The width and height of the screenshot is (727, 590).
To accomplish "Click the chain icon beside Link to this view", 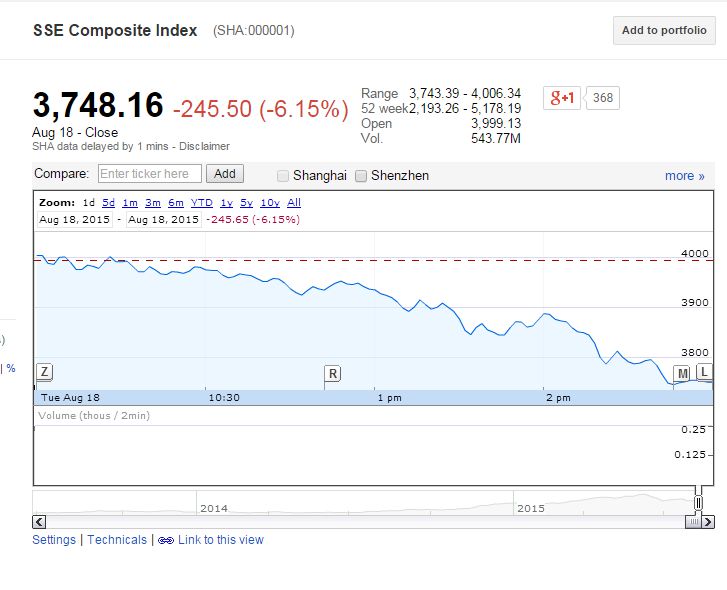I will (x=166, y=540).
